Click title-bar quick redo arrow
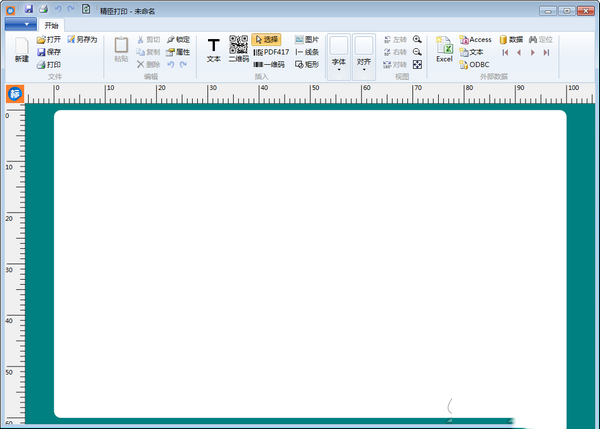Screen dimensions: 600x429 click(x=71, y=9)
